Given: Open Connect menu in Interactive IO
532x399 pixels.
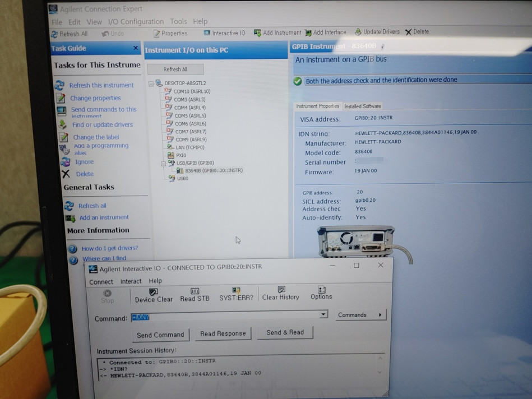Looking at the screenshot, I should pyautogui.click(x=101, y=282).
